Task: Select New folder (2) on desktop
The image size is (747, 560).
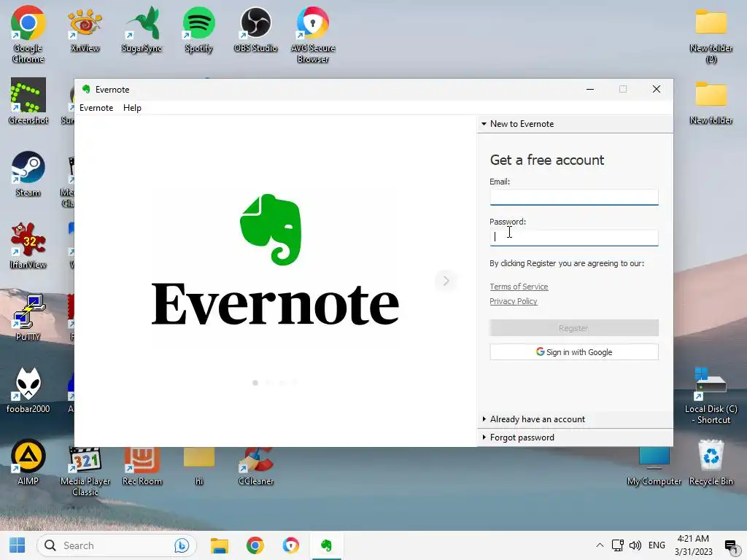Action: (x=711, y=35)
